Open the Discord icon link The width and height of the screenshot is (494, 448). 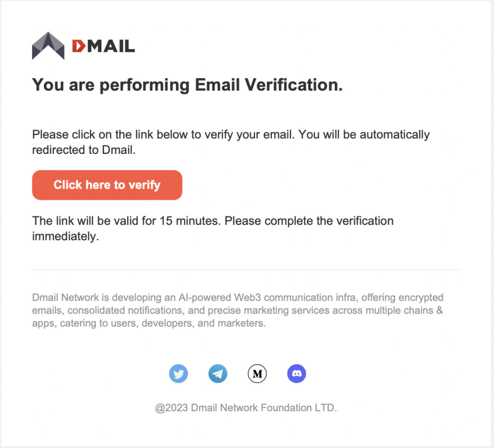pos(297,374)
